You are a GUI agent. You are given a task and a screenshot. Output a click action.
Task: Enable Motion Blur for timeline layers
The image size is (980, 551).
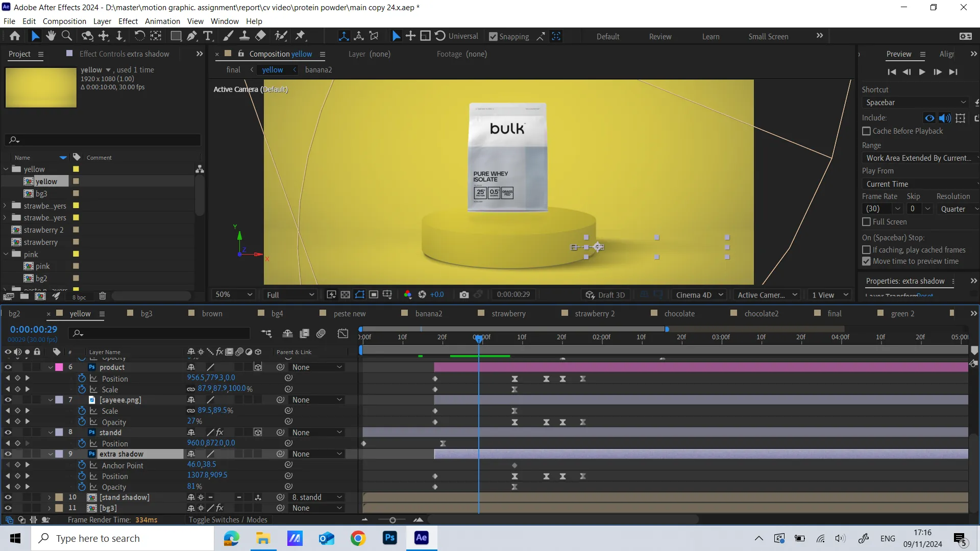[x=321, y=333]
